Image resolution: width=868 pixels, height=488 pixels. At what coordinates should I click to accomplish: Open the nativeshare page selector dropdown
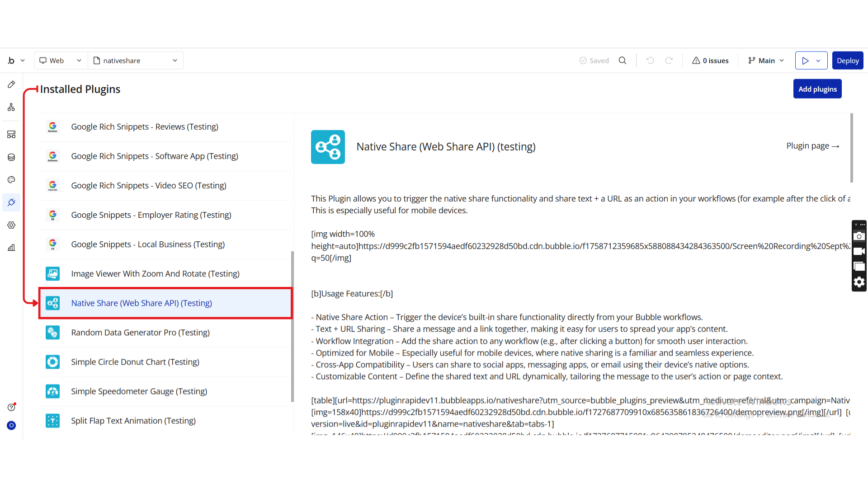(136, 61)
